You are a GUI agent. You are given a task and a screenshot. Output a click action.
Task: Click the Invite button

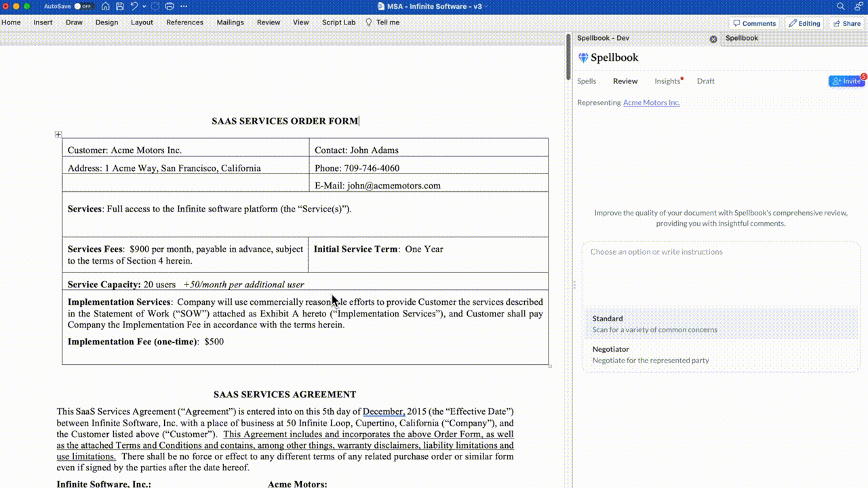[x=846, y=81]
